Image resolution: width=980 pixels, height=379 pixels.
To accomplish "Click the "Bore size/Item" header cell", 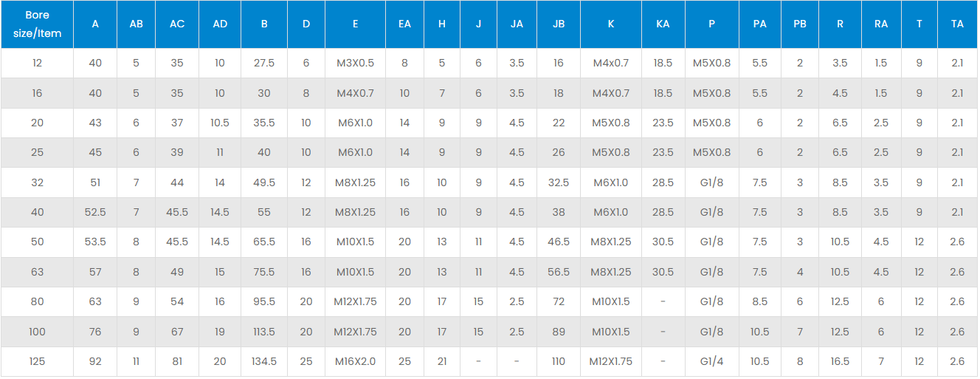I will pyautogui.click(x=37, y=24).
